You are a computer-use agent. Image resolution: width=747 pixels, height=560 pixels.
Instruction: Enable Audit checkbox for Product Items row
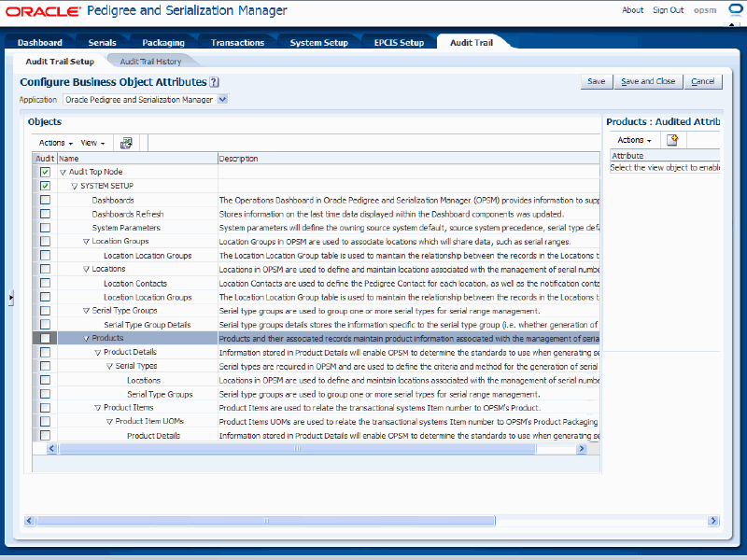(45, 408)
